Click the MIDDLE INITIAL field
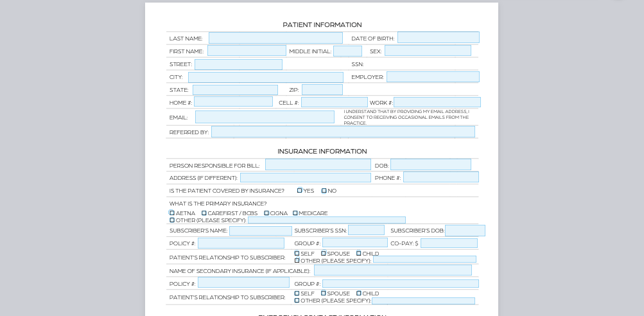The height and width of the screenshot is (316, 644). click(x=347, y=51)
